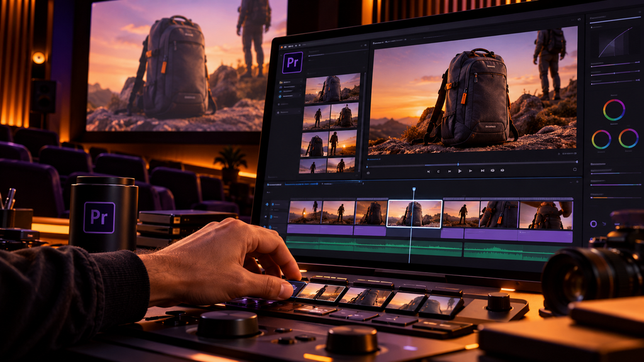Toggle the first icon in the top track header
This screenshot has width=644, height=362.
[x=267, y=204]
